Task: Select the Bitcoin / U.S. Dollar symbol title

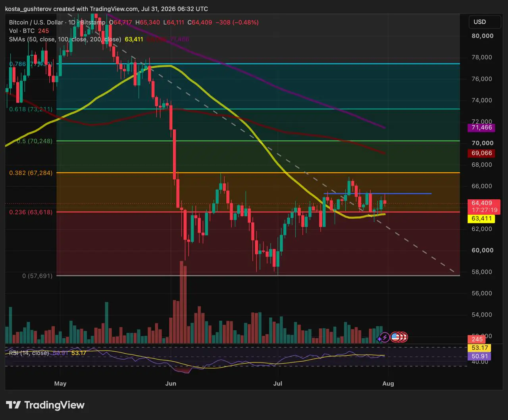Action: (36, 22)
